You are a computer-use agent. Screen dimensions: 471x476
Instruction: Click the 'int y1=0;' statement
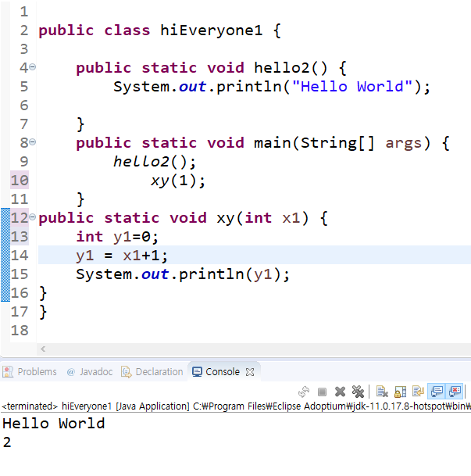tap(117, 237)
